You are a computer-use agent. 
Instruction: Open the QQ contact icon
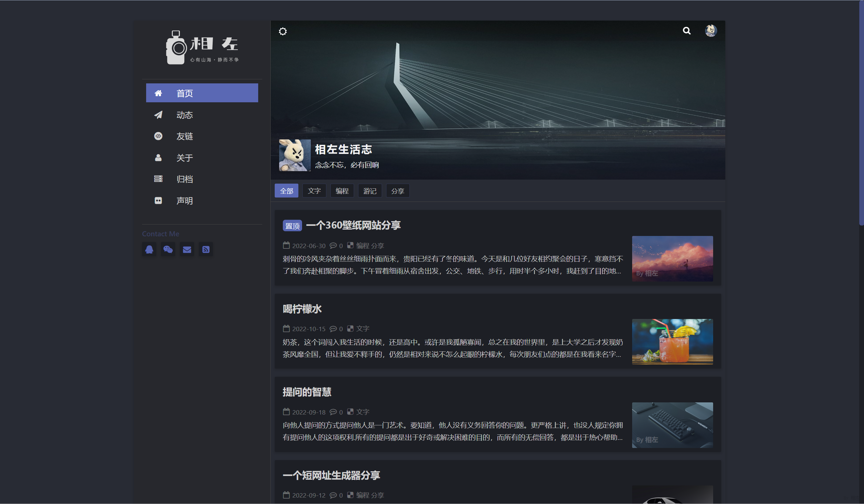tap(149, 249)
